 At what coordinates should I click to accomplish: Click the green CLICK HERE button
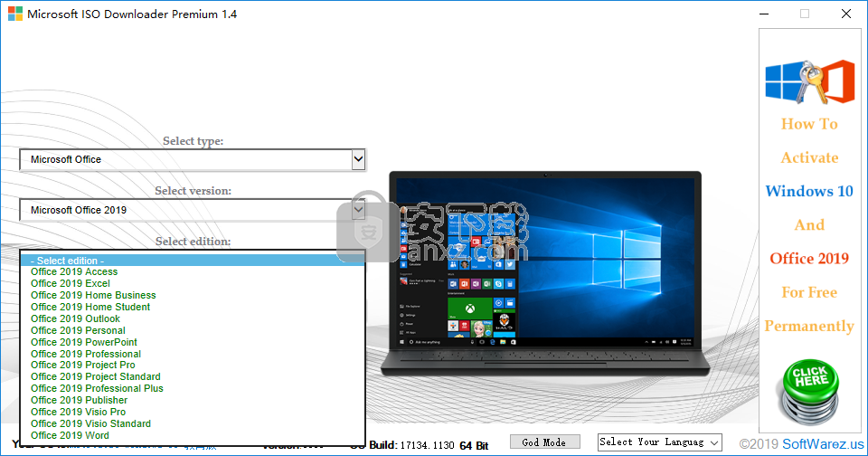pyautogui.click(x=810, y=391)
